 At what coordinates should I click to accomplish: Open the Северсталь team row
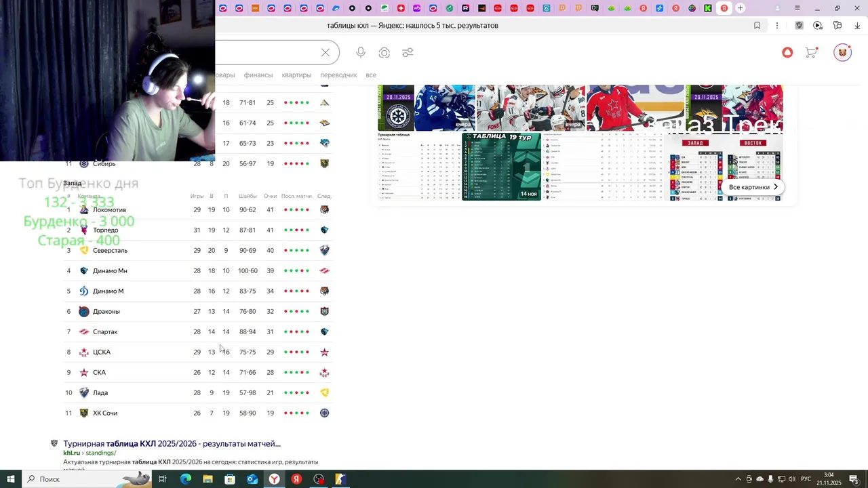coord(197,251)
